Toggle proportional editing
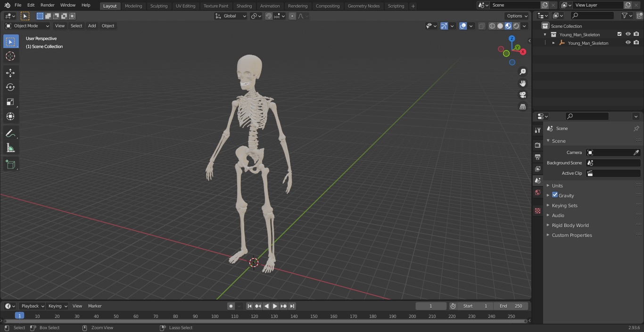 pyautogui.click(x=292, y=16)
